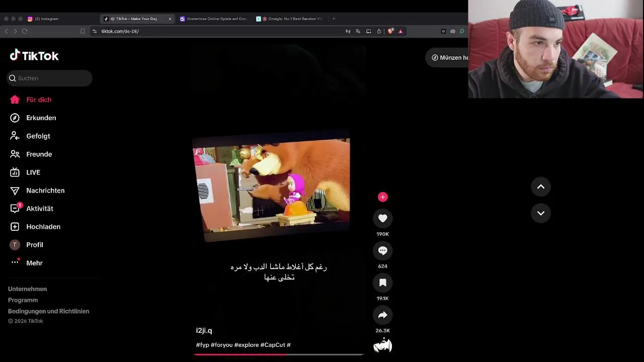Screen dimensions: 644x362
Task: Open the i2ji.q creator profile
Action: click(x=204, y=330)
